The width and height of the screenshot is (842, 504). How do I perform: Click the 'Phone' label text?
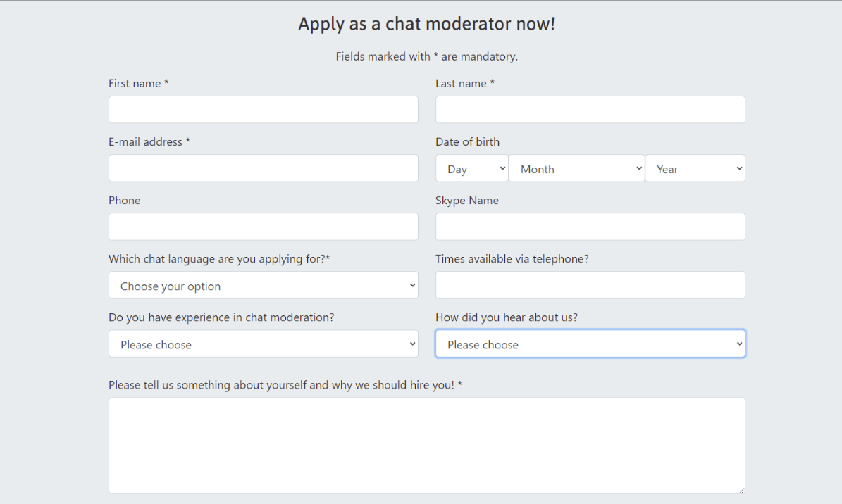tap(125, 200)
